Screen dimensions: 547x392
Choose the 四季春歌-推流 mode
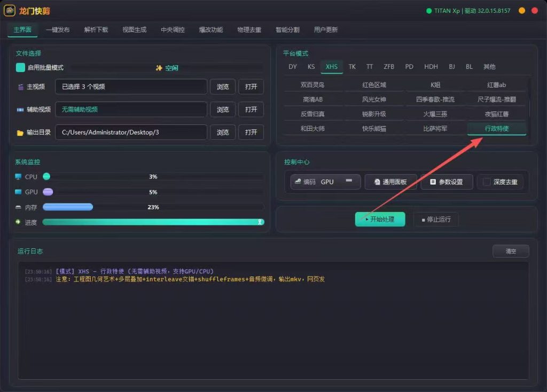[x=435, y=99]
